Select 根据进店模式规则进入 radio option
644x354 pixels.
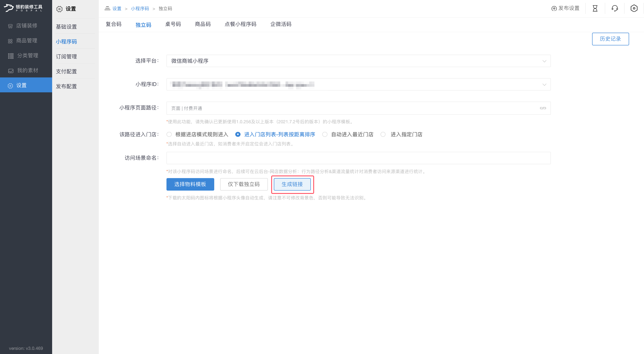click(169, 134)
